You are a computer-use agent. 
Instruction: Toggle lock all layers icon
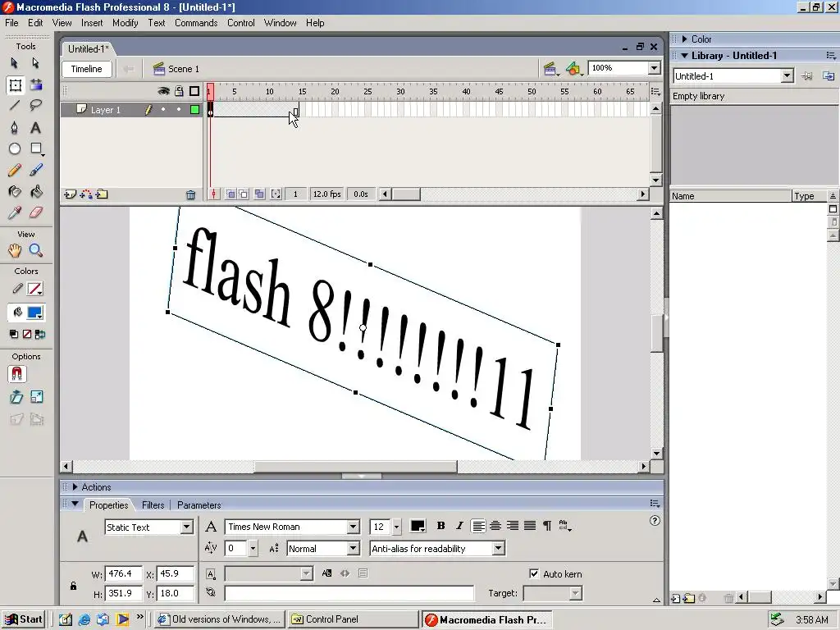[x=179, y=91]
